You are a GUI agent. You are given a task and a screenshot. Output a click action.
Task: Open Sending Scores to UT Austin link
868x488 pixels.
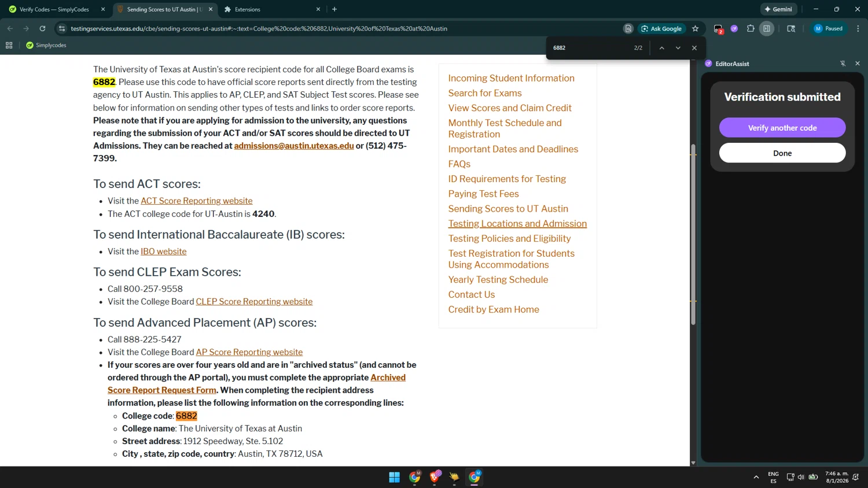click(508, 209)
